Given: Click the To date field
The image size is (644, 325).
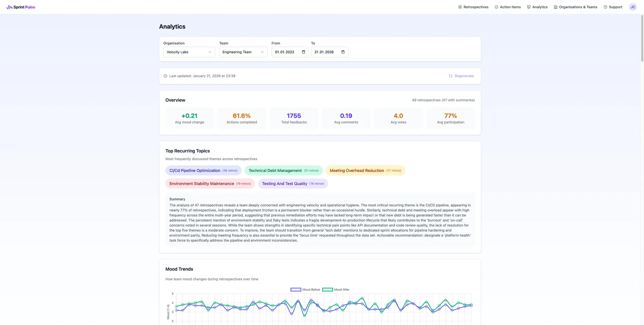Looking at the screenshot, I should (x=330, y=52).
